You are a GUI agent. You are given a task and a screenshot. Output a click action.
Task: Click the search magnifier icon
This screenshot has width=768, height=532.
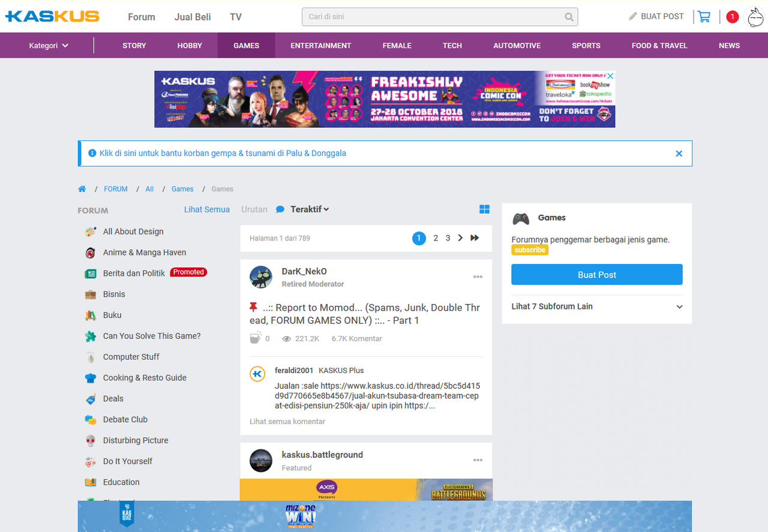568,17
